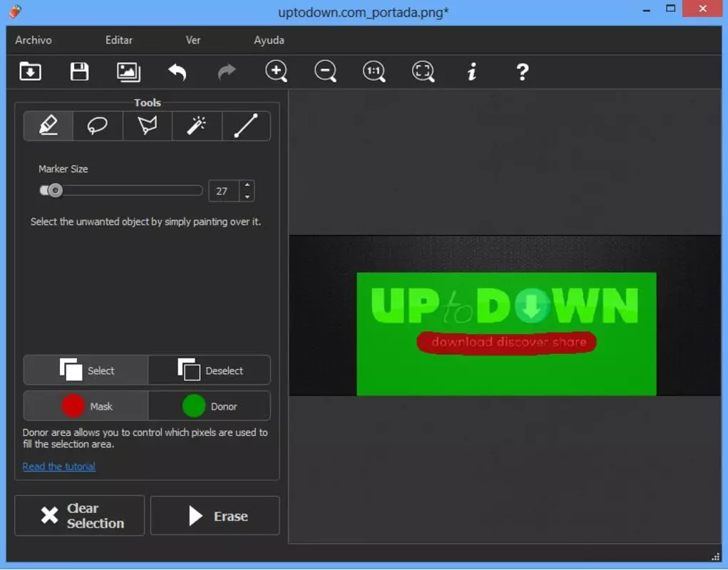Open help with the question mark icon
The width and height of the screenshot is (728, 570).
(x=523, y=72)
